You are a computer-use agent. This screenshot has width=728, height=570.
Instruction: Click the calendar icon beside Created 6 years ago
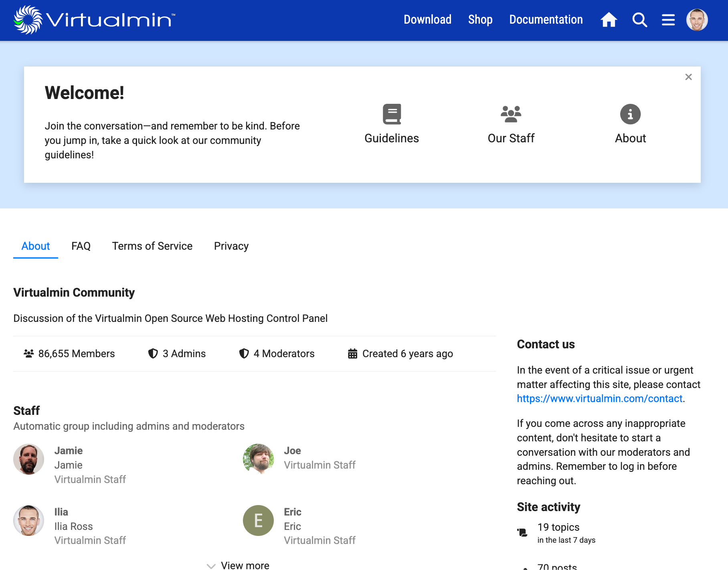coord(353,354)
